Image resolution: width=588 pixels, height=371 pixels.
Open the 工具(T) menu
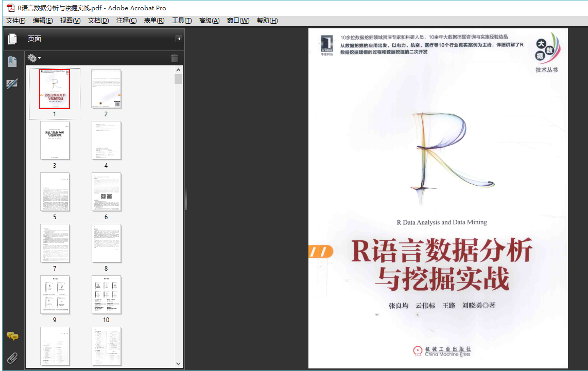pyautogui.click(x=182, y=21)
